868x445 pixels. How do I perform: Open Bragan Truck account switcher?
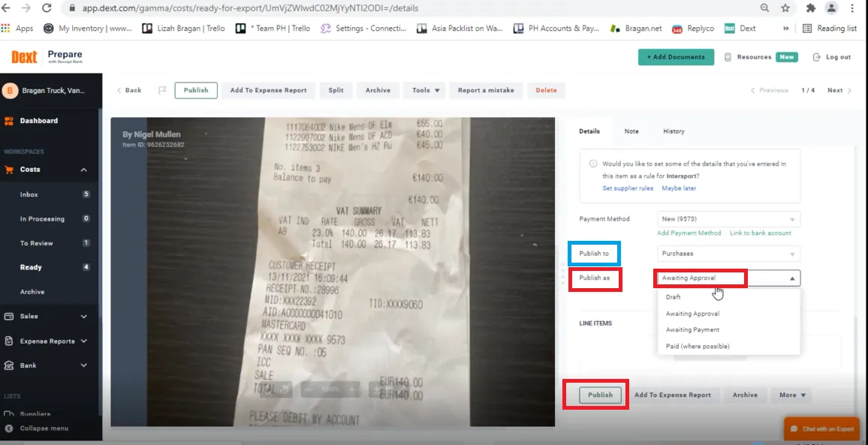[51, 90]
